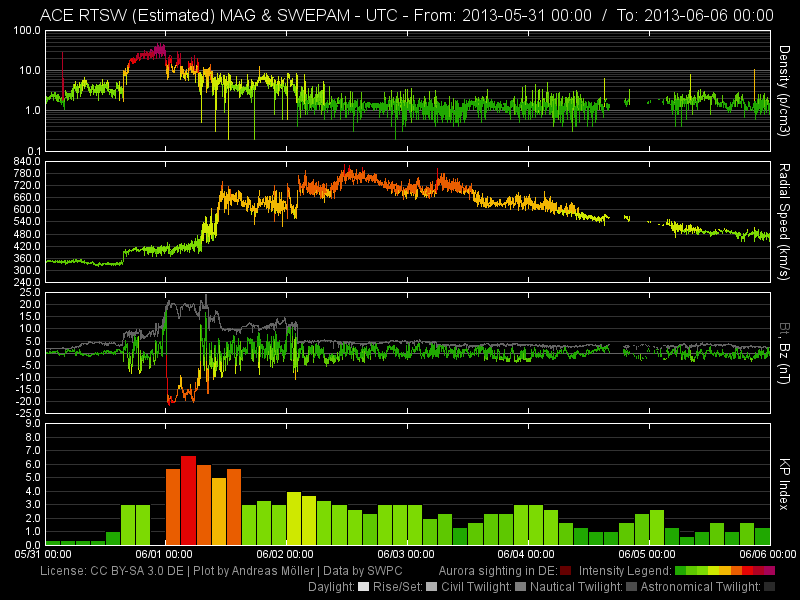Click the magenta density peak in top panel
Viewport: 800px width, 600px height.
coord(158,50)
